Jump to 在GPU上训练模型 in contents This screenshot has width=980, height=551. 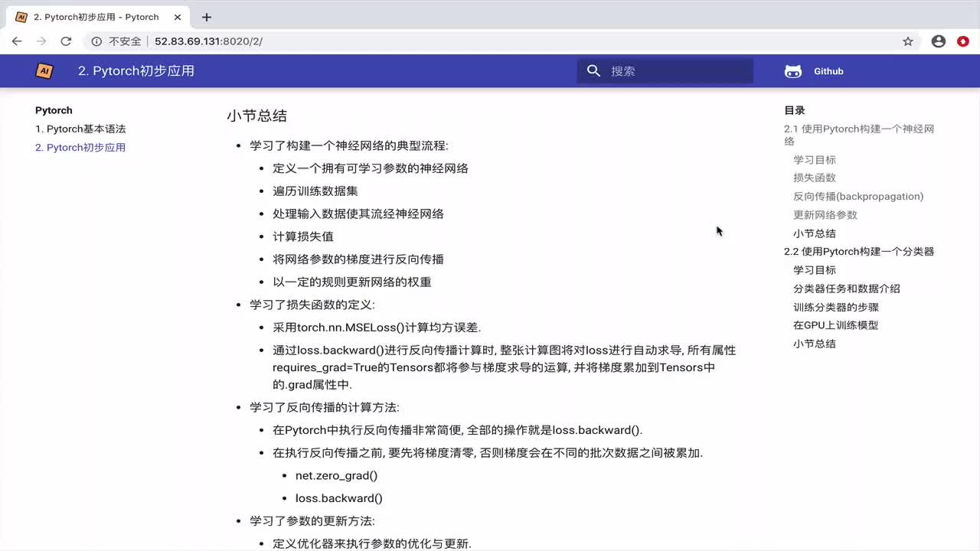(836, 325)
